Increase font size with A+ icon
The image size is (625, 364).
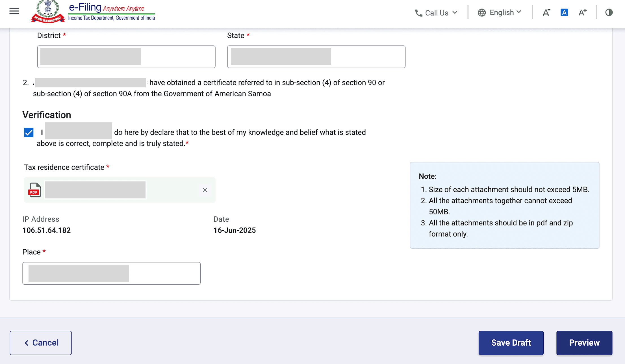tap(582, 13)
